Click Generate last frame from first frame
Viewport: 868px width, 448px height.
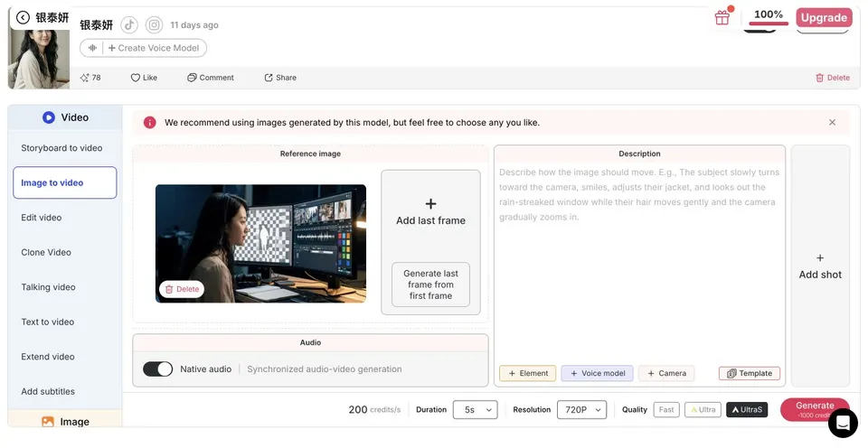[430, 285]
